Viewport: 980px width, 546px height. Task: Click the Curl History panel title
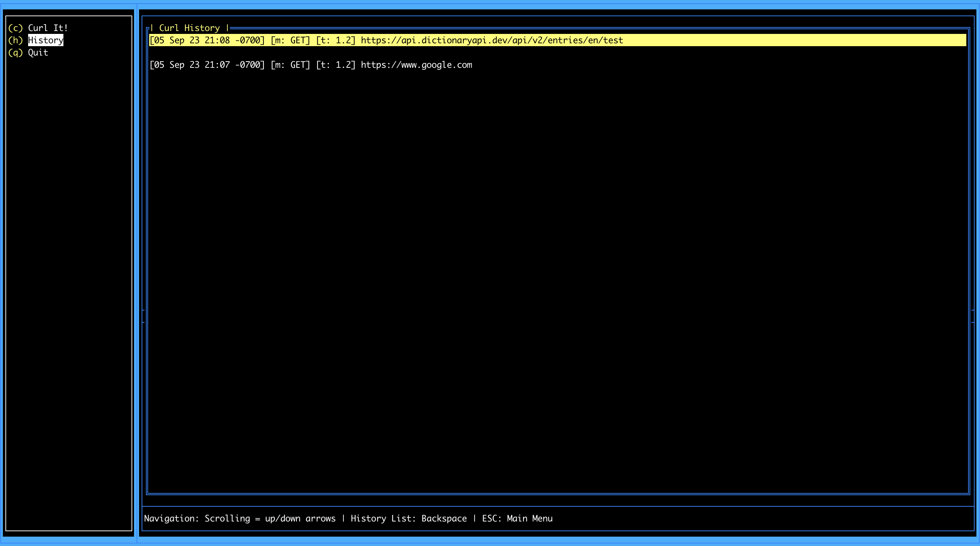coord(190,28)
